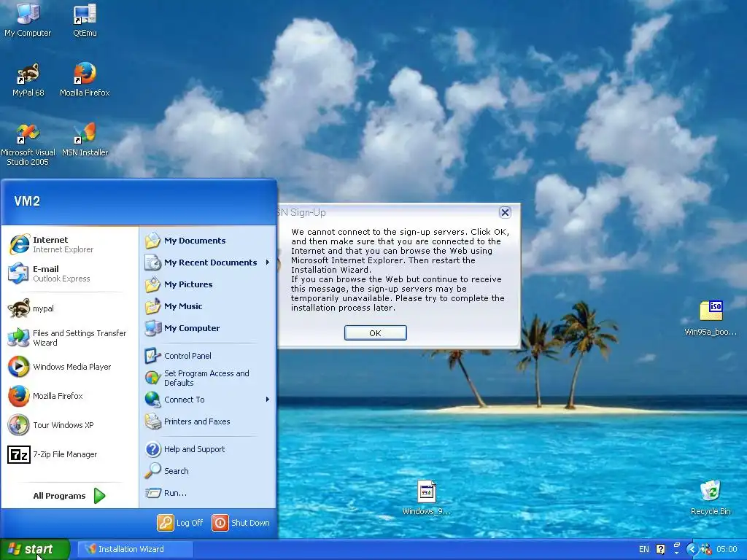Open Files and Settings Transfer Wizard
Viewport: 747px width, 560px height.
coord(69,338)
